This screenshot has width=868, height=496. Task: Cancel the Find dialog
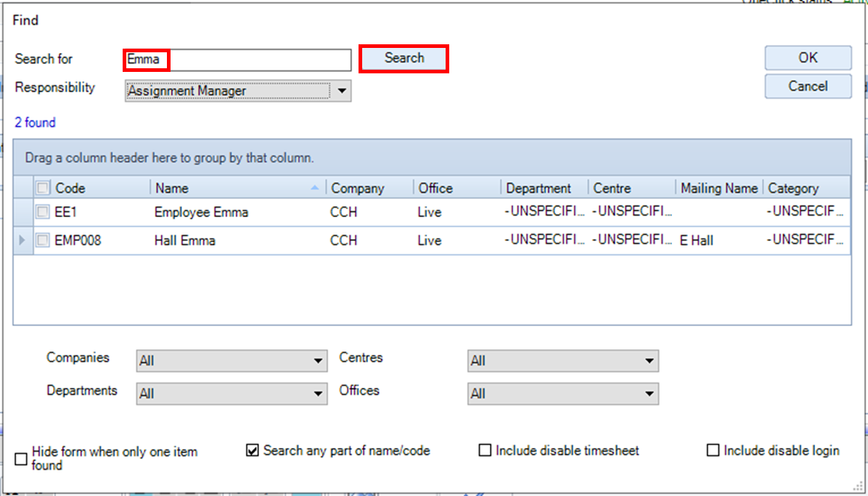click(x=808, y=86)
